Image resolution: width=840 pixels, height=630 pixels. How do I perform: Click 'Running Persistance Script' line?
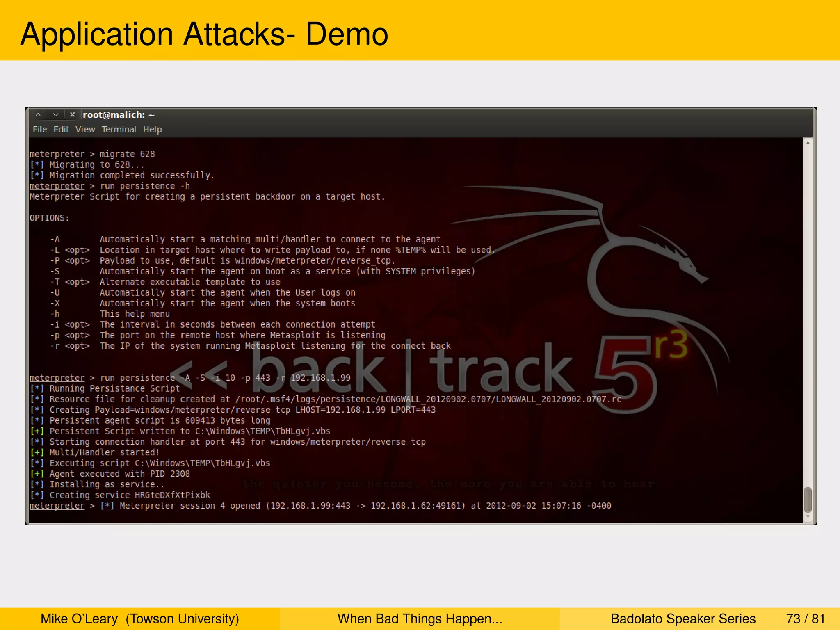click(105, 389)
